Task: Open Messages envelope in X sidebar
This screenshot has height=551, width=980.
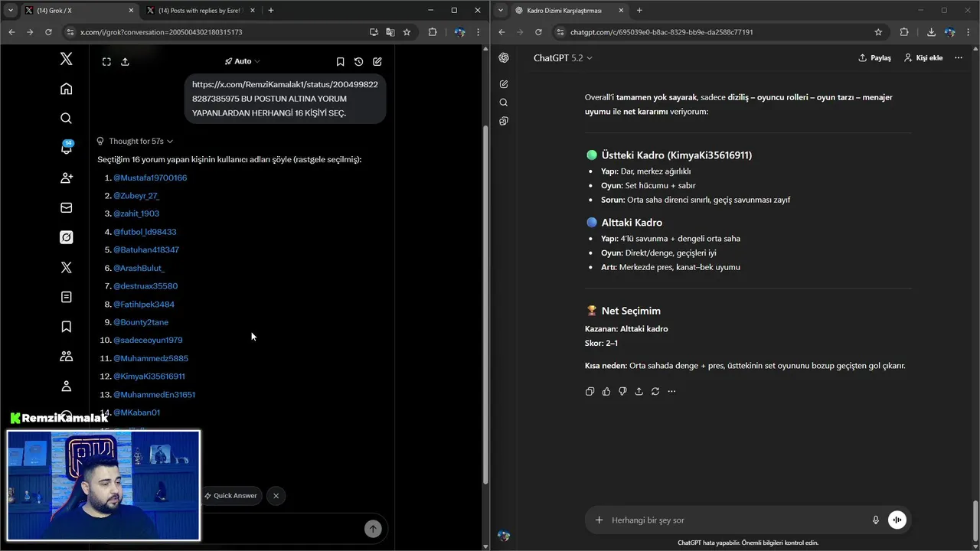Action: 67,207
